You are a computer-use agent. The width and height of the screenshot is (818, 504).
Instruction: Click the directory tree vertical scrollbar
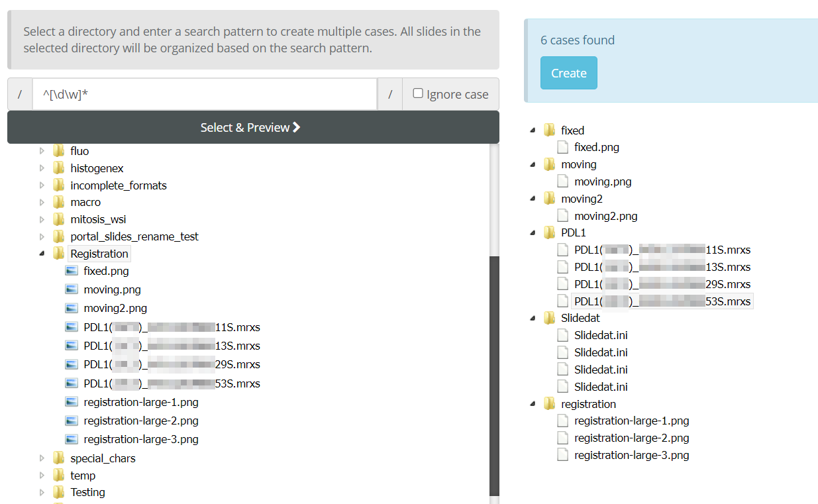point(493,371)
